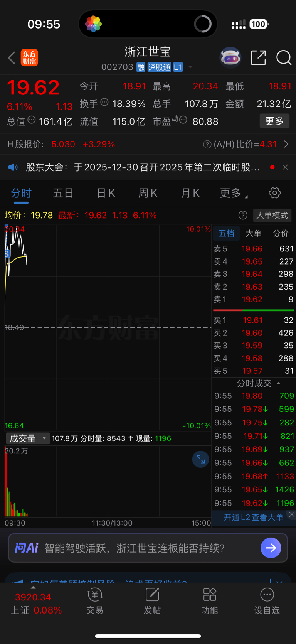
Task: Open the 交易 trade icon
Action: [x=94, y=601]
